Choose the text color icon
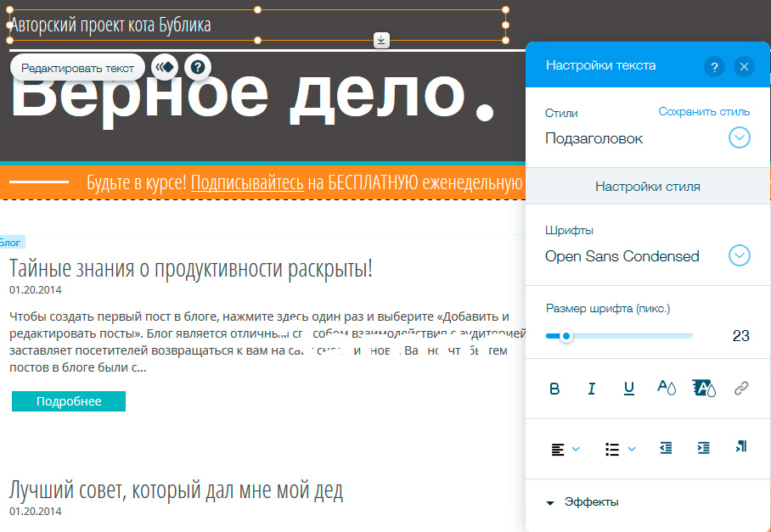This screenshot has width=771, height=532. pyautogui.click(x=667, y=389)
